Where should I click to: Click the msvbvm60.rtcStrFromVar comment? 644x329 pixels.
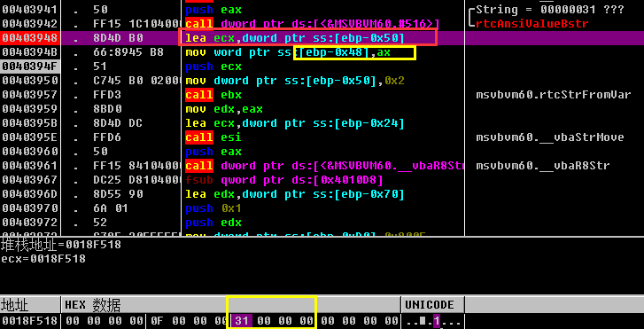click(554, 95)
